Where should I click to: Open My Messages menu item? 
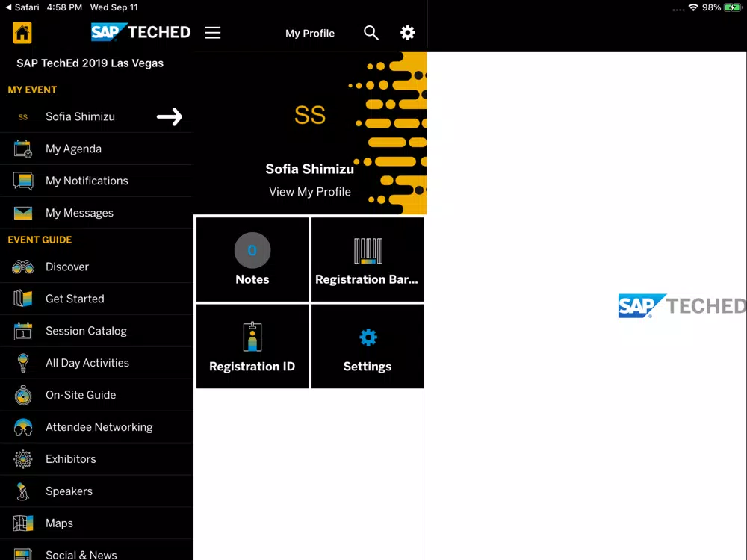click(x=96, y=213)
